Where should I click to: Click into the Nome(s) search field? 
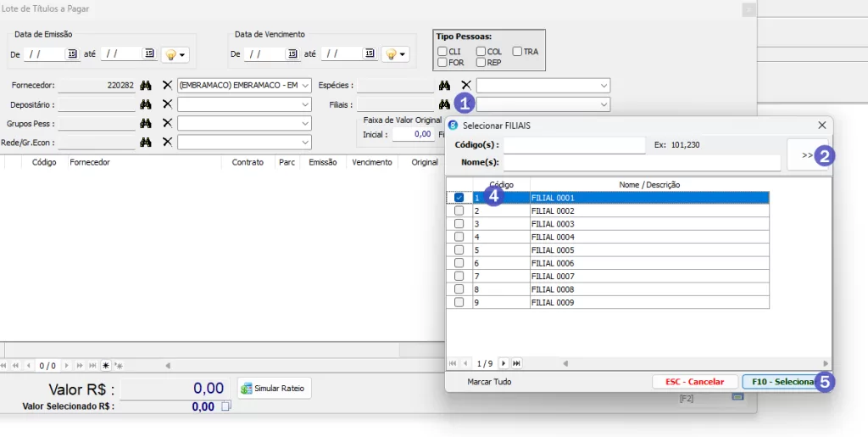point(642,162)
